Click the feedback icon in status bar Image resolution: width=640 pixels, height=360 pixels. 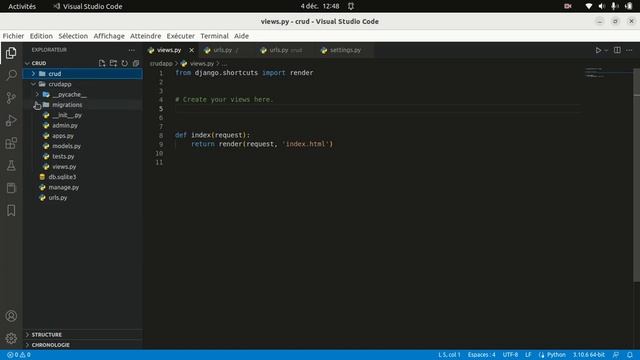tap(616, 355)
